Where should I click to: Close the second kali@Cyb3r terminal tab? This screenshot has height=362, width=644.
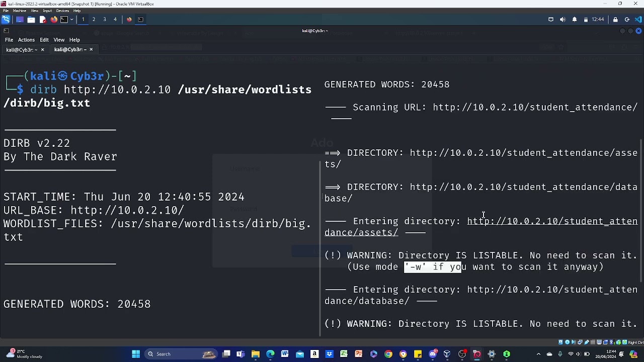point(91,49)
